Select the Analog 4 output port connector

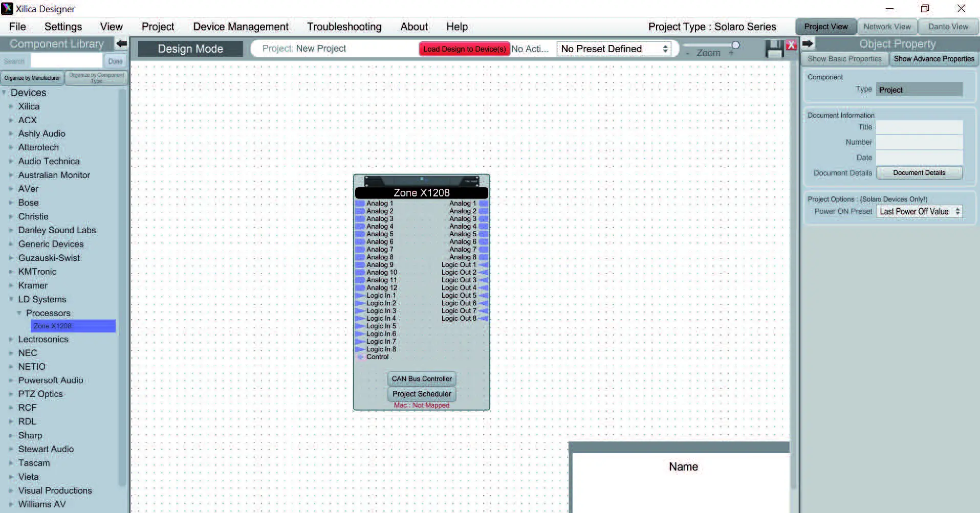[x=484, y=227]
